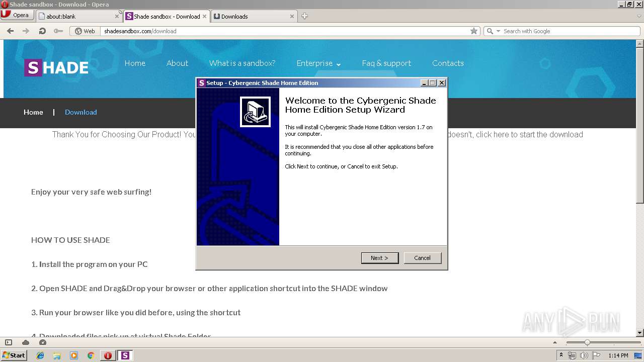Open the search engine dropdown arrow
Image resolution: width=644 pixels, height=362 pixels.
pos(498,31)
